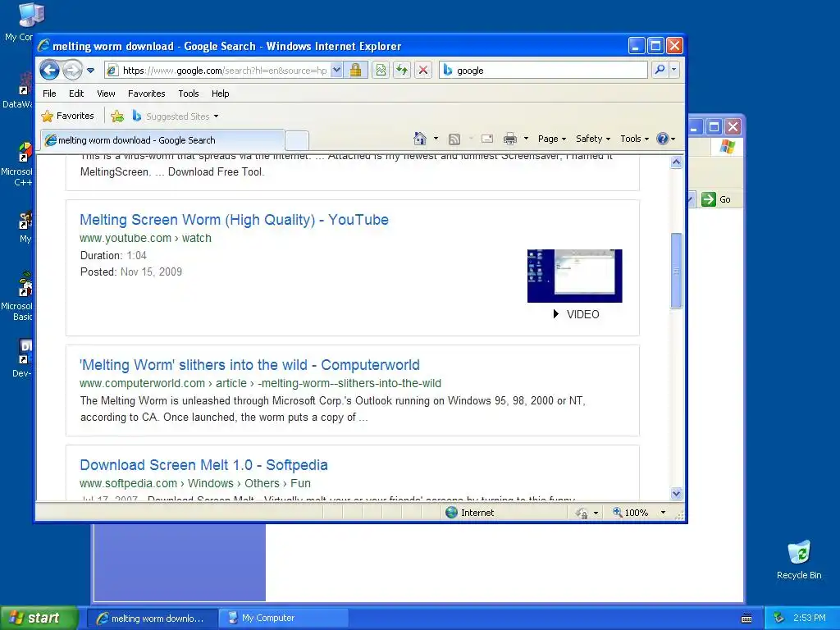The height and width of the screenshot is (630, 840).
Task: Switch to My Computer taskbar button
Action: click(x=284, y=619)
